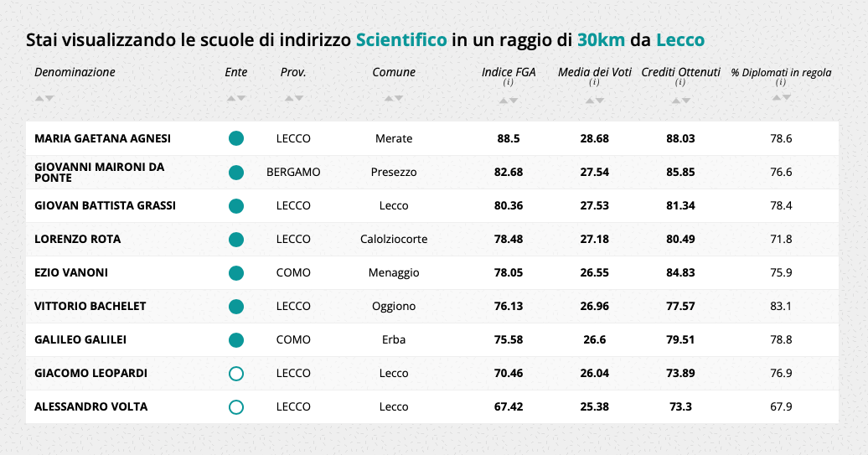The width and height of the screenshot is (868, 455).
Task: Sort by Ente column arrows
Action: (236, 99)
